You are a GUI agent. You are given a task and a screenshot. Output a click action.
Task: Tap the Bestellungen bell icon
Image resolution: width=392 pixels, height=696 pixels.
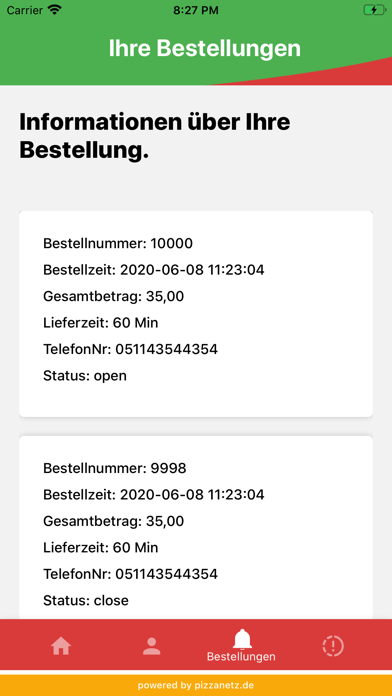pos(242,639)
